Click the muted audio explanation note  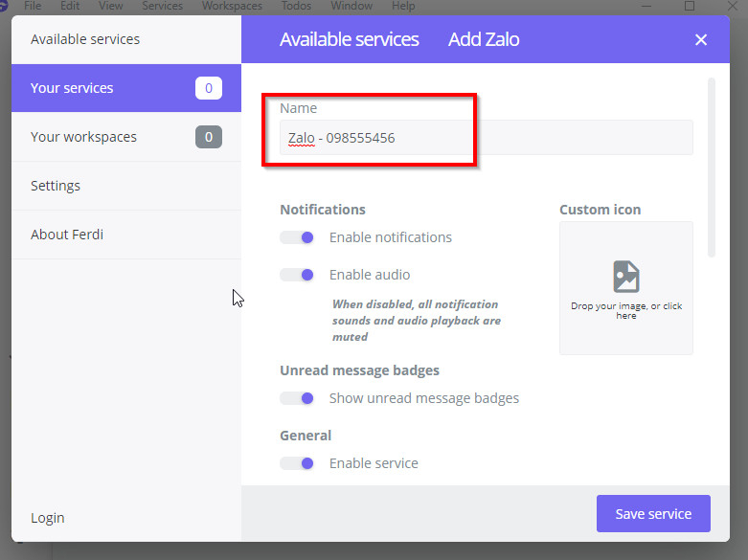417,321
